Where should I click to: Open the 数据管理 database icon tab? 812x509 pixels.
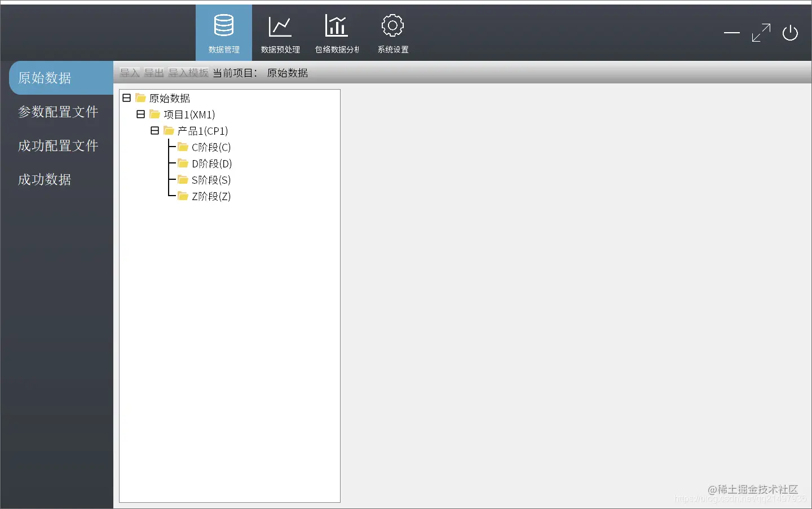[224, 33]
